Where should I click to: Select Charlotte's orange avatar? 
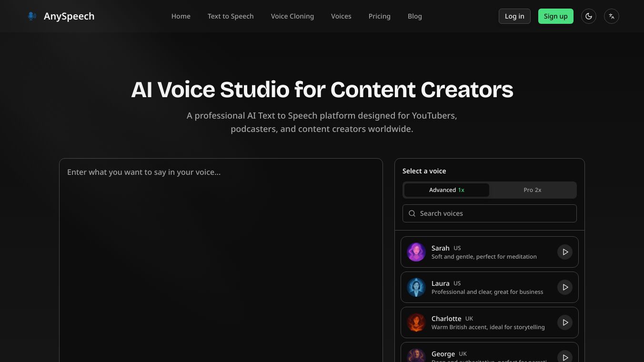point(416,322)
